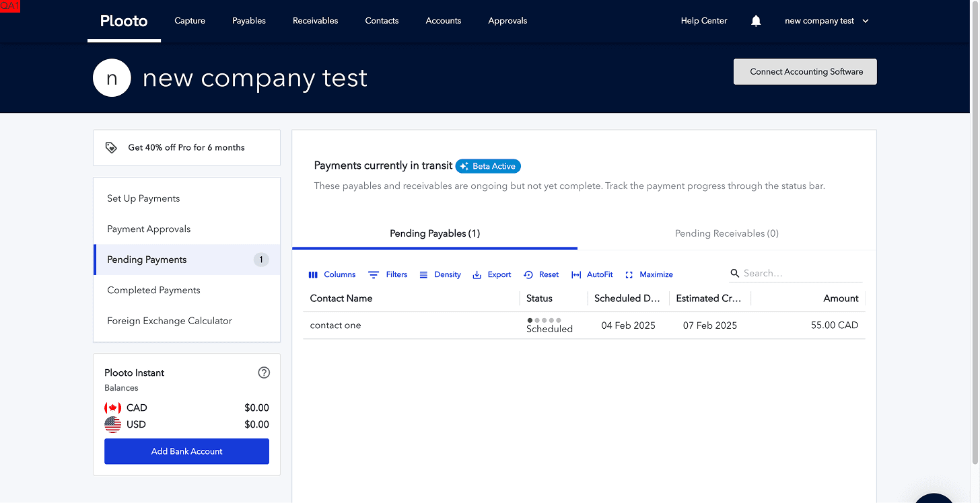This screenshot has width=980, height=503.
Task: Maximize the payments table
Action: 649,274
